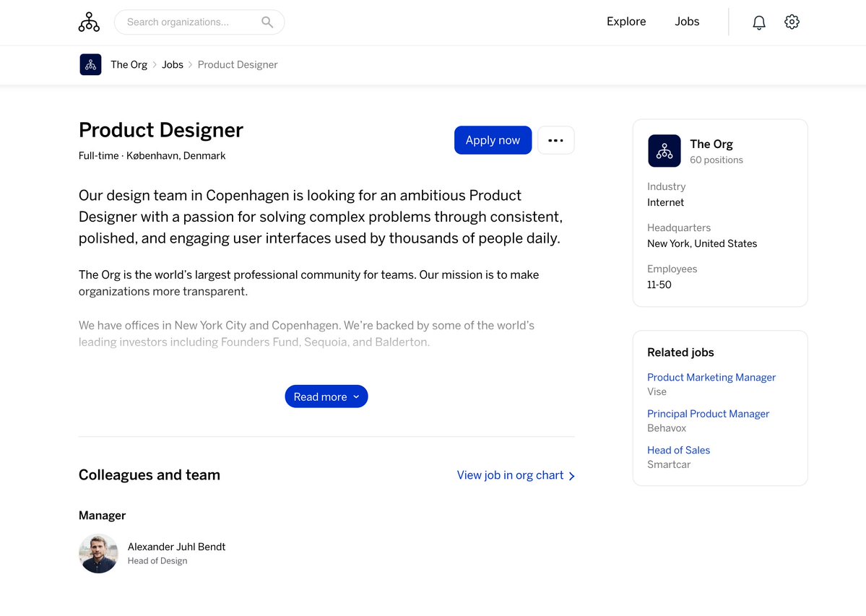This screenshot has width=866, height=616.
Task: Click Smartcar company name
Action: [669, 464]
